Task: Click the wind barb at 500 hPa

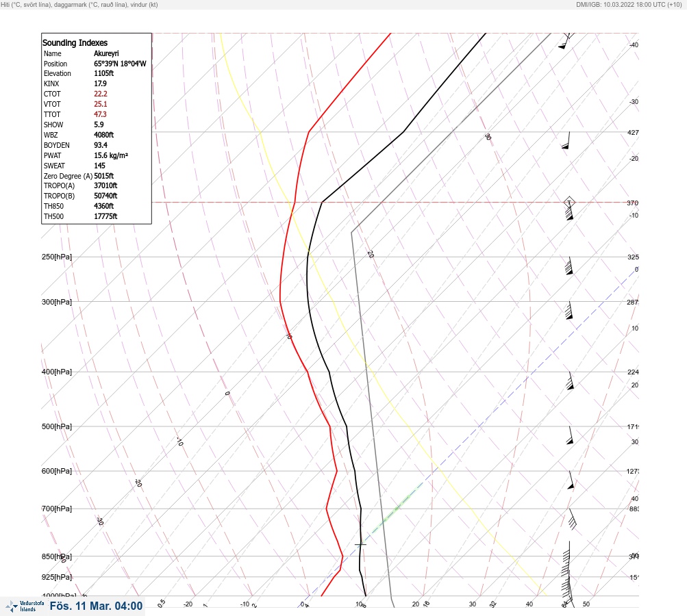Action: click(569, 435)
